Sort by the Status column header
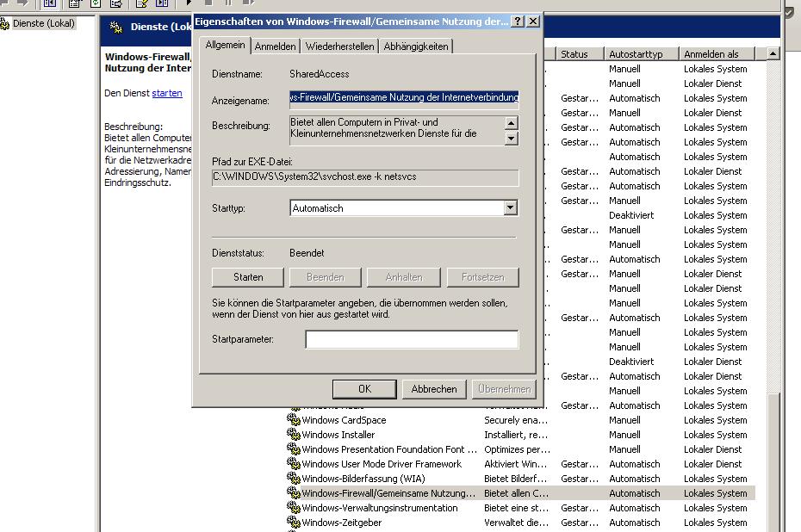The width and height of the screenshot is (801, 532). [x=580, y=54]
